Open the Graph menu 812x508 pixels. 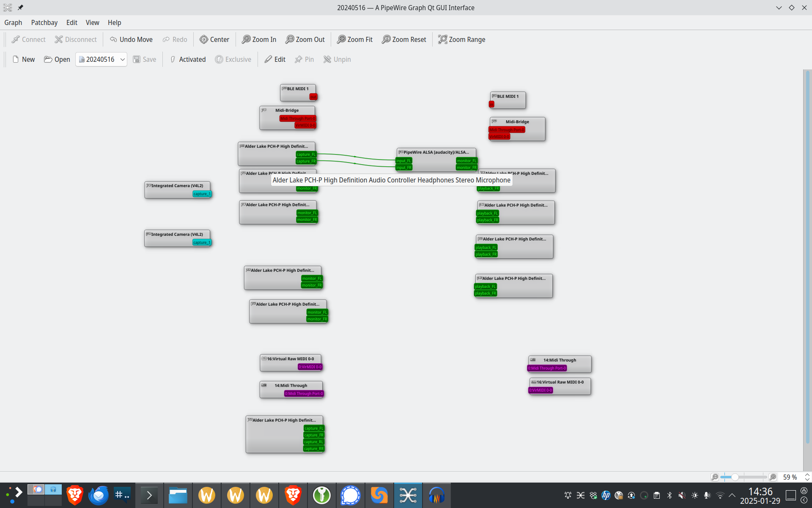[13, 22]
